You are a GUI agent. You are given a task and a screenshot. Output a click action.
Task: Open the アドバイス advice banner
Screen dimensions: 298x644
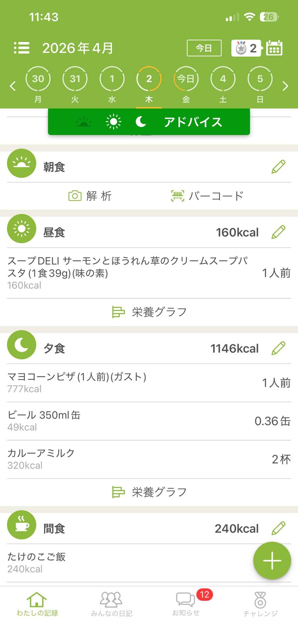click(x=193, y=122)
